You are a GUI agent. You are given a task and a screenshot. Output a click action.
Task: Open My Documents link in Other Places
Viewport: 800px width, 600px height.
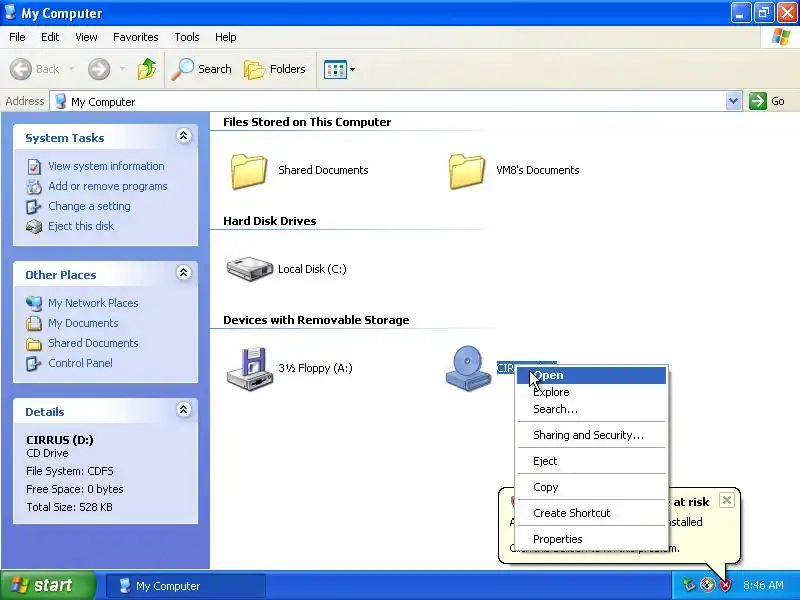[83, 322]
